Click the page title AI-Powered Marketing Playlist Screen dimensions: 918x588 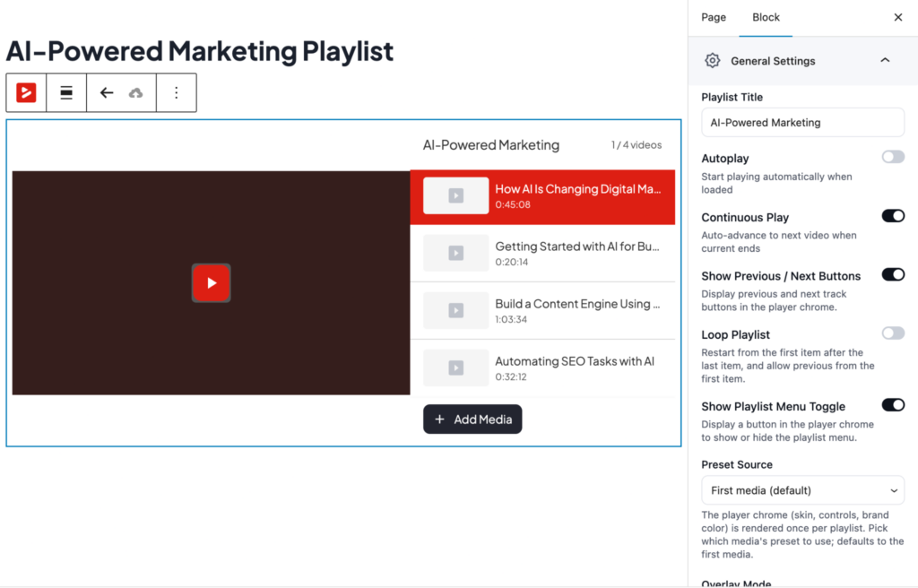point(200,51)
